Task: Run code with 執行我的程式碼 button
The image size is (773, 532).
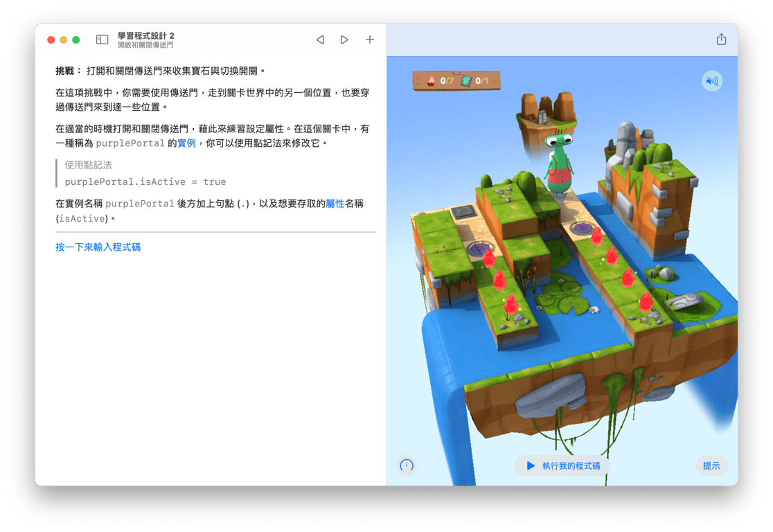Action: [562, 466]
